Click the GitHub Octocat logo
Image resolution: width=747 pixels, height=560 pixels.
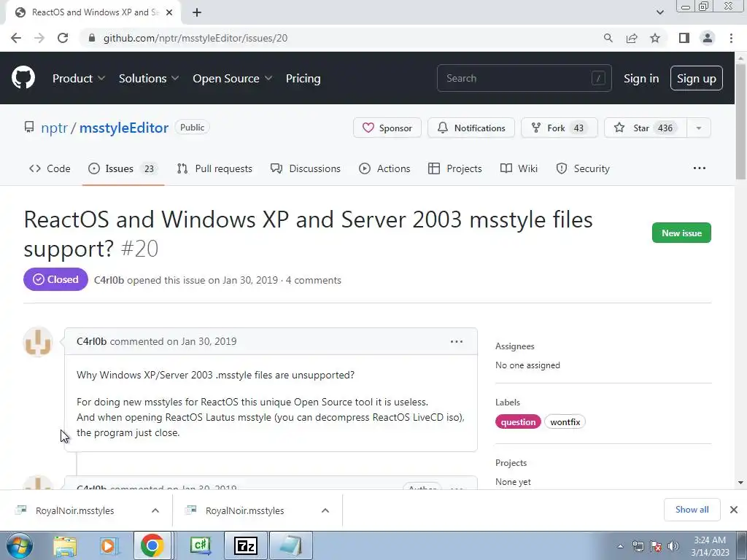23,78
